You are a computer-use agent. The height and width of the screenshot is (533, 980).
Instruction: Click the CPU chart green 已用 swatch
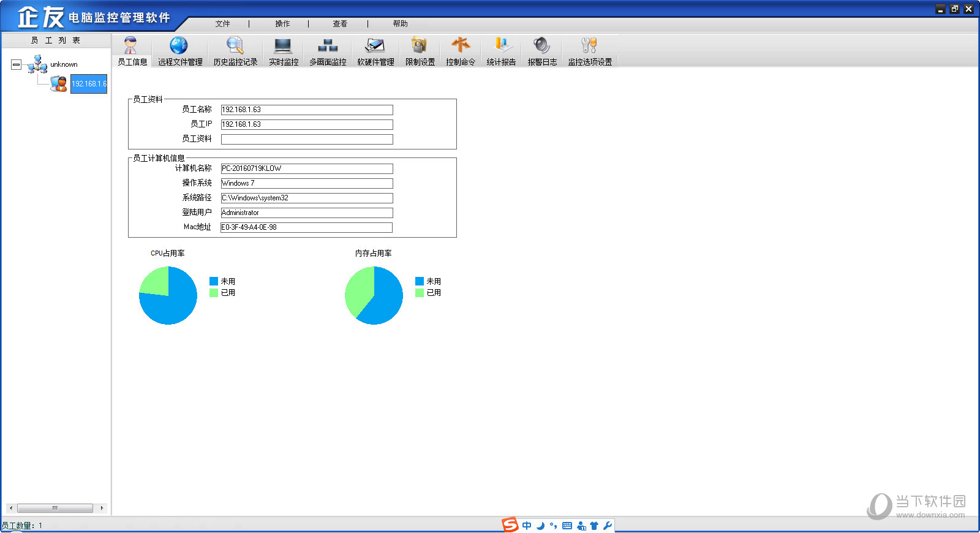pyautogui.click(x=214, y=293)
